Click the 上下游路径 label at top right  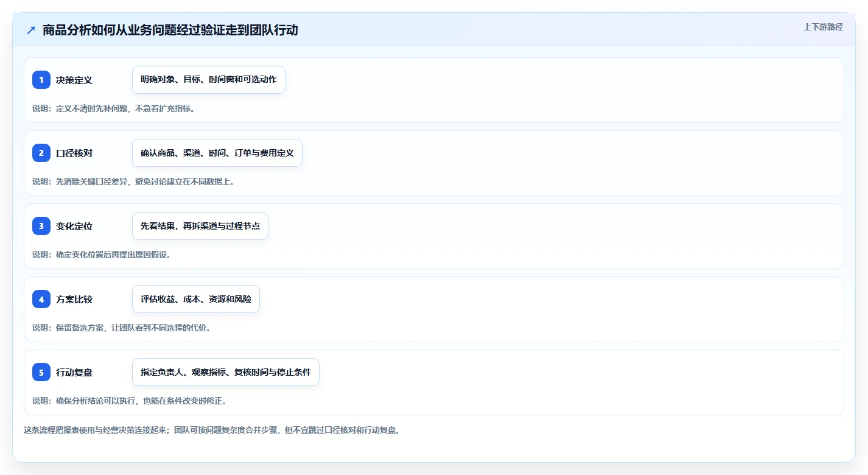[823, 27]
